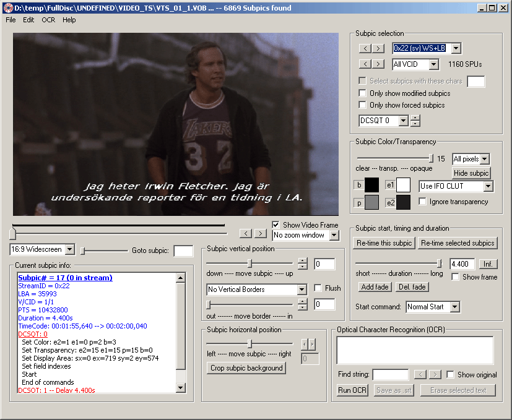Click the Goto subpic input field
Image resolution: width=512 pixels, height=420 pixels.
pos(183,251)
